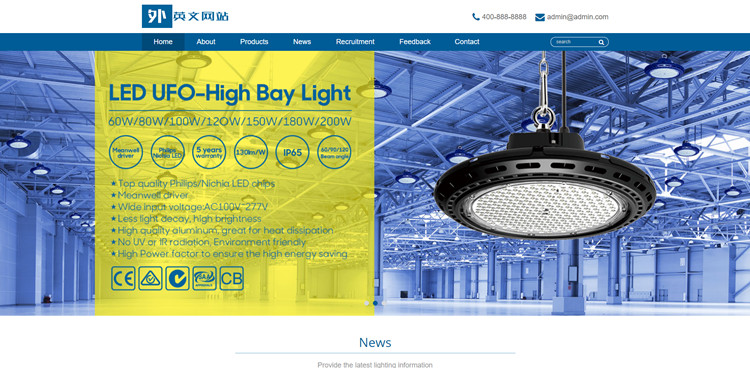The width and height of the screenshot is (750, 368).
Task: Go to the Contact page
Action: (x=467, y=42)
